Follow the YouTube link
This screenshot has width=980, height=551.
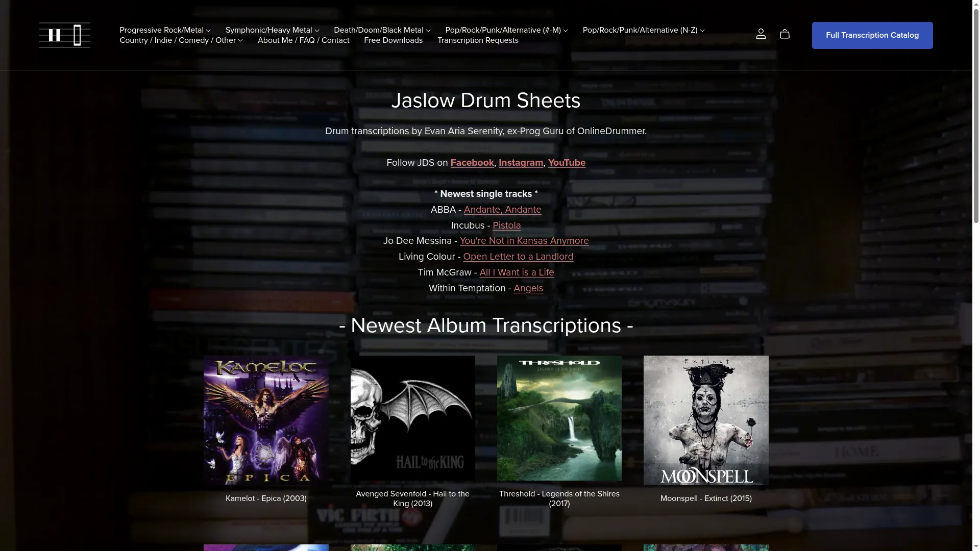pyautogui.click(x=567, y=163)
